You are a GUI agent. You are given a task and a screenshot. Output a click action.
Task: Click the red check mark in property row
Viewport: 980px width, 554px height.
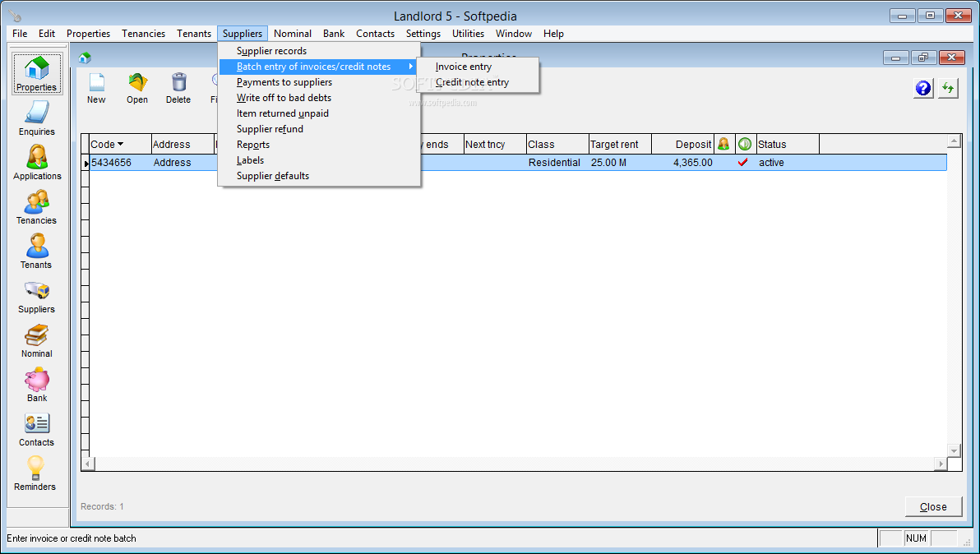(743, 163)
